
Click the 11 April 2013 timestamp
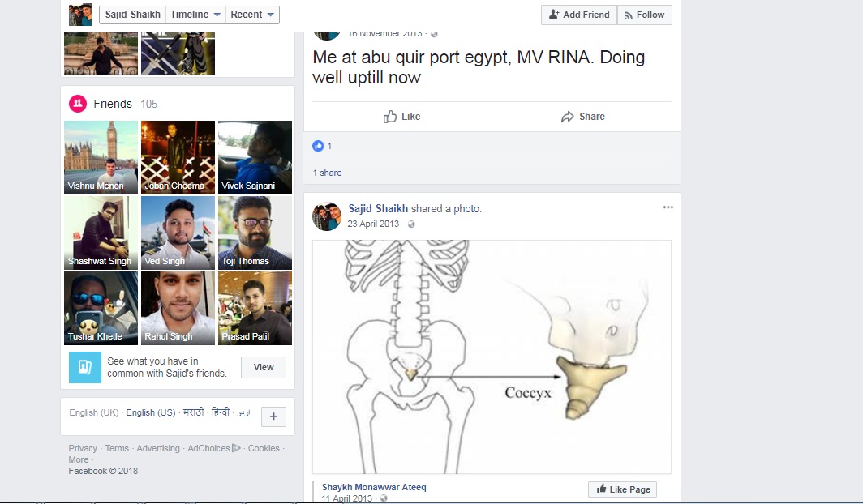pyautogui.click(x=347, y=498)
